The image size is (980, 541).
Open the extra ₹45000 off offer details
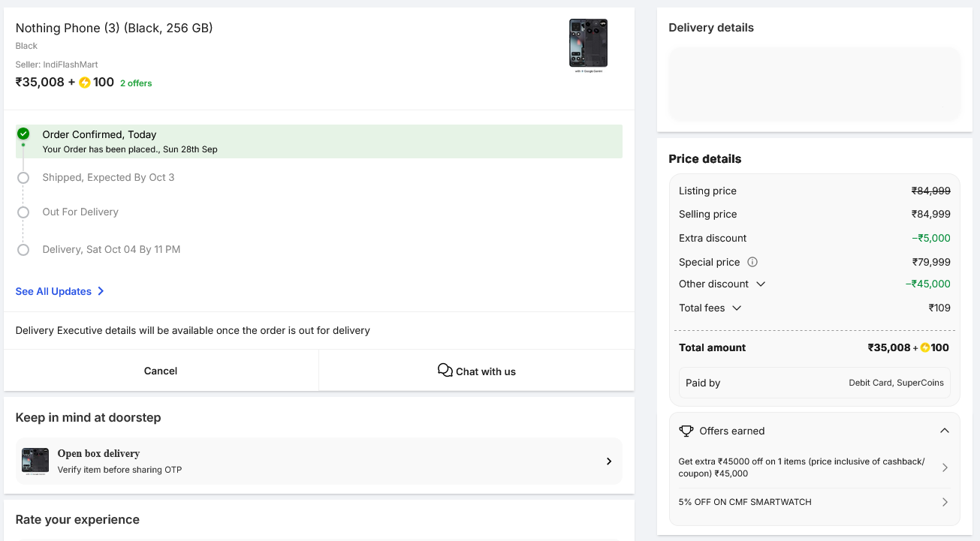coord(945,467)
